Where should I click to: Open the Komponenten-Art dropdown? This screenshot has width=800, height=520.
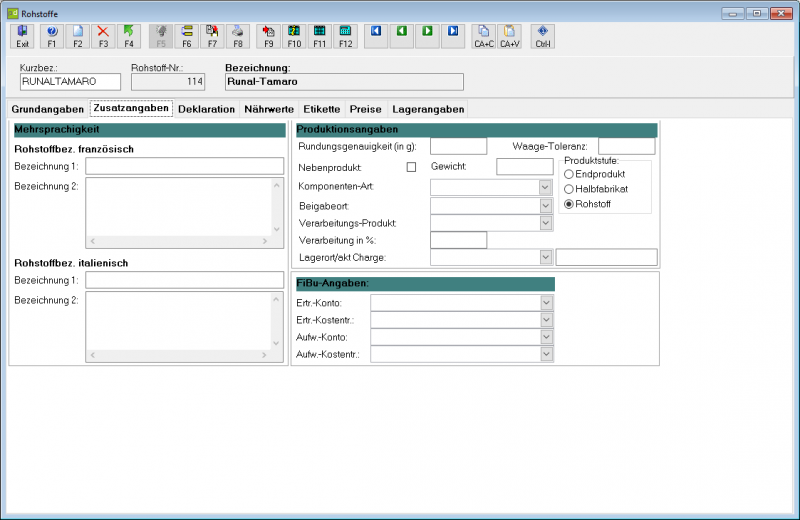pos(545,187)
